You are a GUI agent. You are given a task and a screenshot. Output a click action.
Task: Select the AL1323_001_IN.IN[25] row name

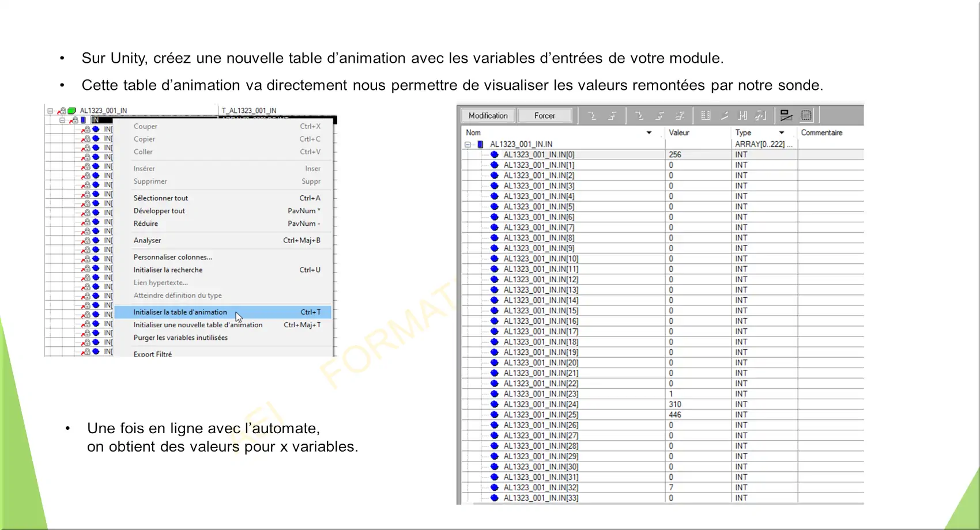tap(541, 415)
